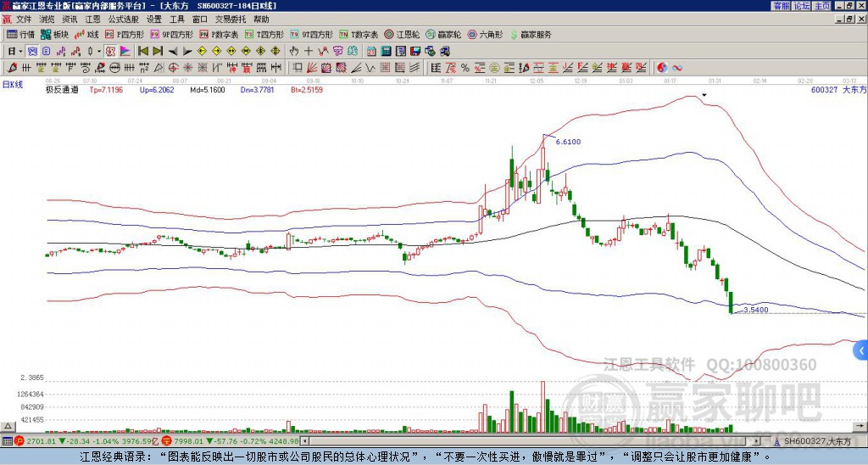Click the yin-yang taiji icon
The image size is (868, 465).
pos(662,68)
